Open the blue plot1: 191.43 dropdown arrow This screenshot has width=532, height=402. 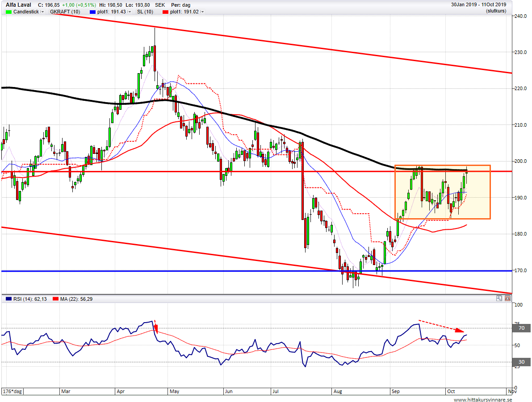coord(129,12)
